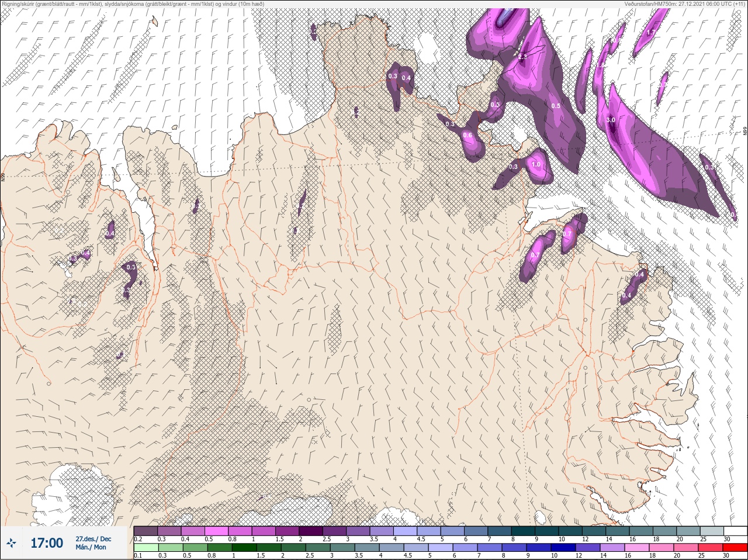Click the pale green 0.1 swatch in lower legend
748x560 pixels.
[146, 548]
